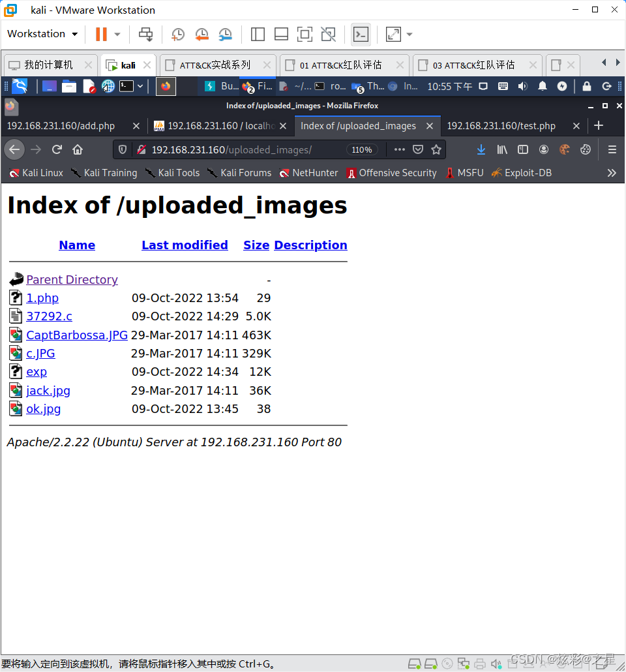Open web browser globe icon in panel
Image resolution: width=626 pixels, height=672 pixels.
click(108, 86)
